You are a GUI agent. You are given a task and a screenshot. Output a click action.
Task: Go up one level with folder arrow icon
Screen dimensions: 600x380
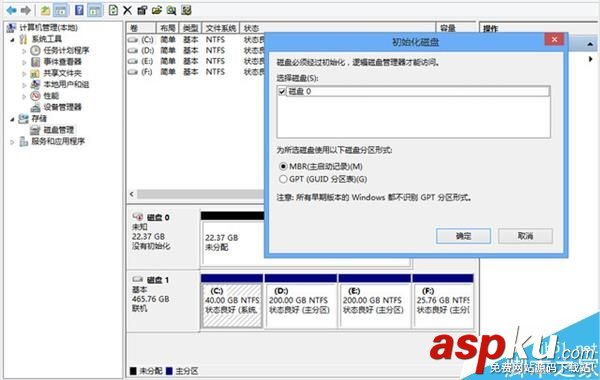click(45, 10)
